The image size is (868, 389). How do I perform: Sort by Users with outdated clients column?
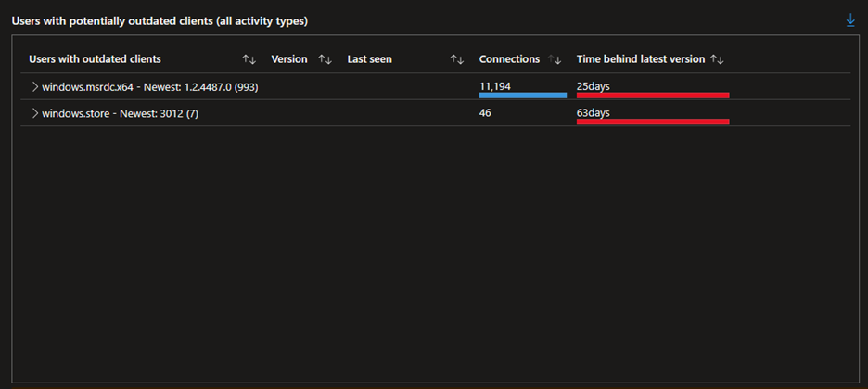point(249,59)
